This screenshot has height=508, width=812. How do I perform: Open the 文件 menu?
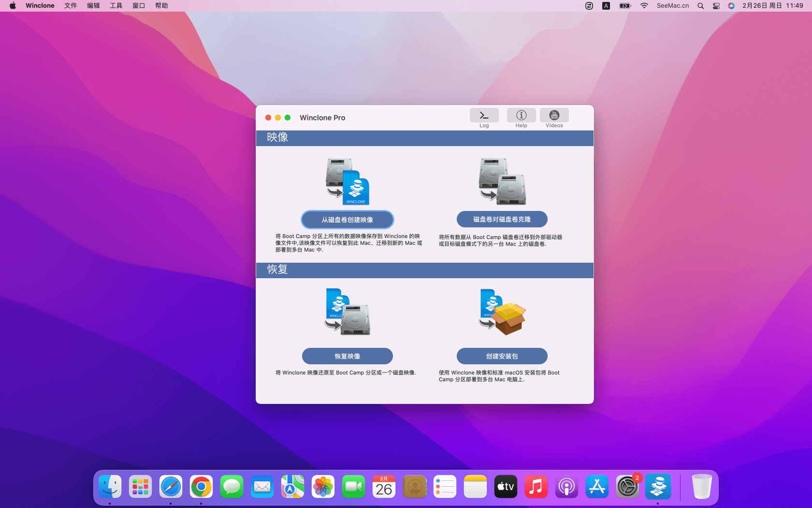pyautogui.click(x=71, y=6)
